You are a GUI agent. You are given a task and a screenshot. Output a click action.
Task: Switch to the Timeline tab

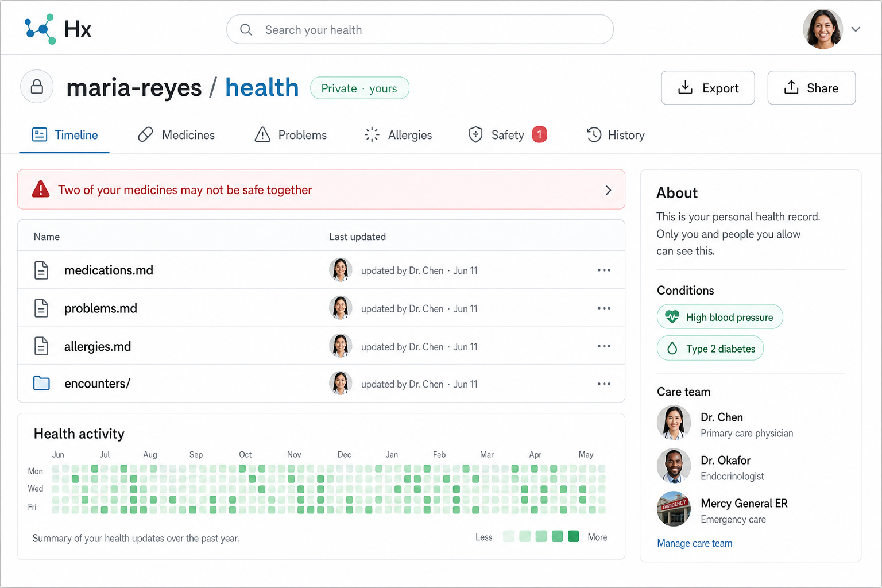tap(64, 136)
